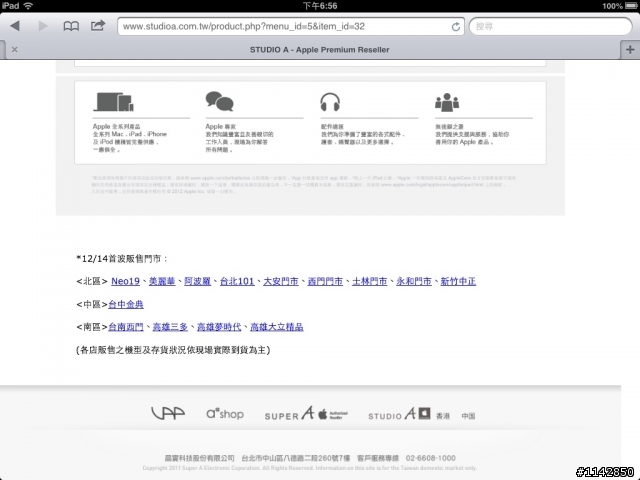
Task: Select the STUDIO A - Apple Premium Reseller tab
Action: (x=319, y=50)
